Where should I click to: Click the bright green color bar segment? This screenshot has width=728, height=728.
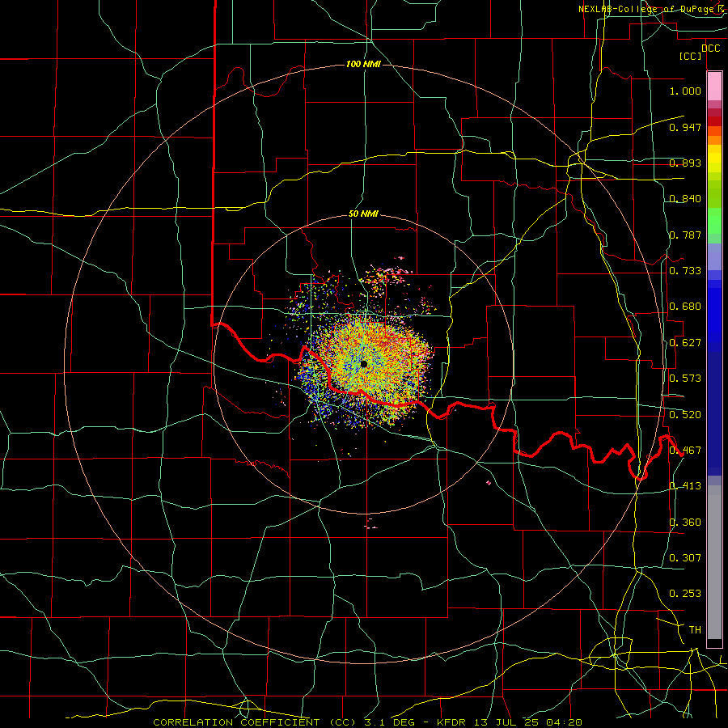(714, 221)
